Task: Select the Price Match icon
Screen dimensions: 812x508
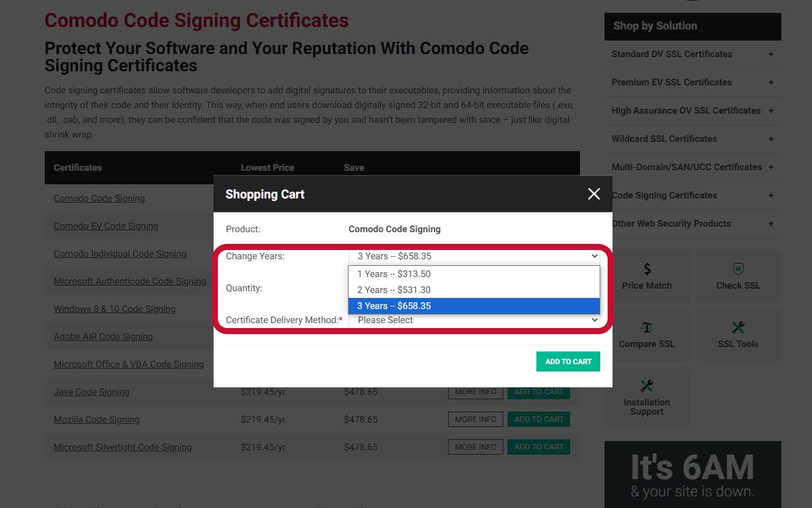Action: pos(647,276)
